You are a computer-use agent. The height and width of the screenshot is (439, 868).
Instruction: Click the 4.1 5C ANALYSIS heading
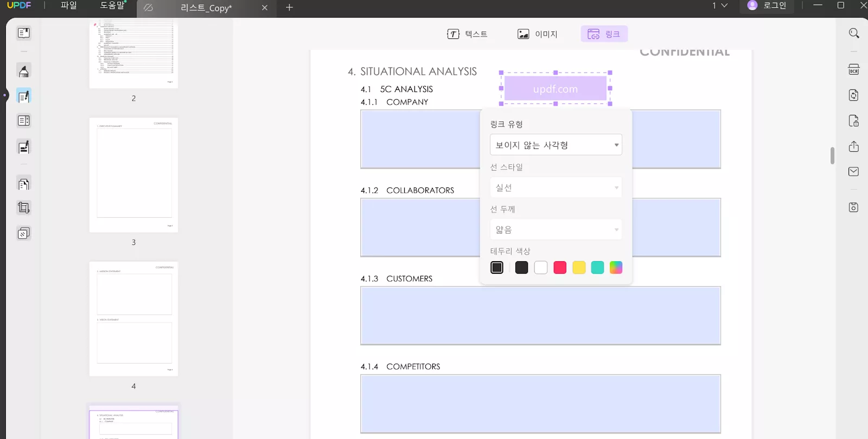pos(397,89)
